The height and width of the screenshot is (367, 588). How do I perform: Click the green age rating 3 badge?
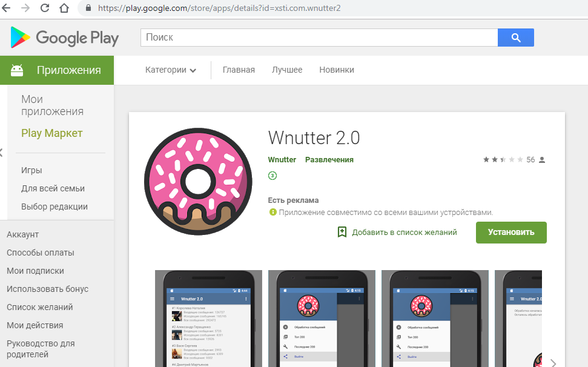[x=273, y=176]
